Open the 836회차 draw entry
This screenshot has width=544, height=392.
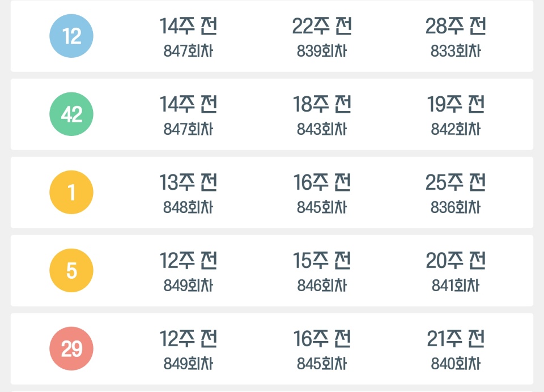(x=456, y=207)
